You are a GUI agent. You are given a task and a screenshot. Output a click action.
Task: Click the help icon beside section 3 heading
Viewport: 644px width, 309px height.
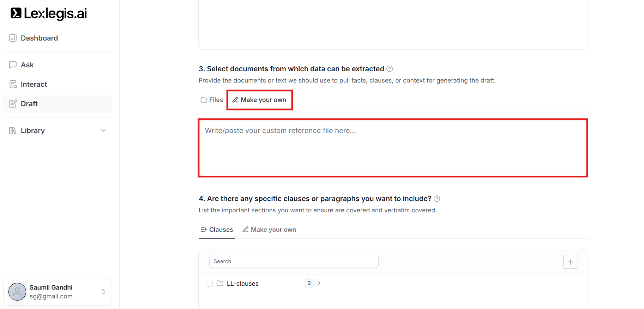coord(390,69)
